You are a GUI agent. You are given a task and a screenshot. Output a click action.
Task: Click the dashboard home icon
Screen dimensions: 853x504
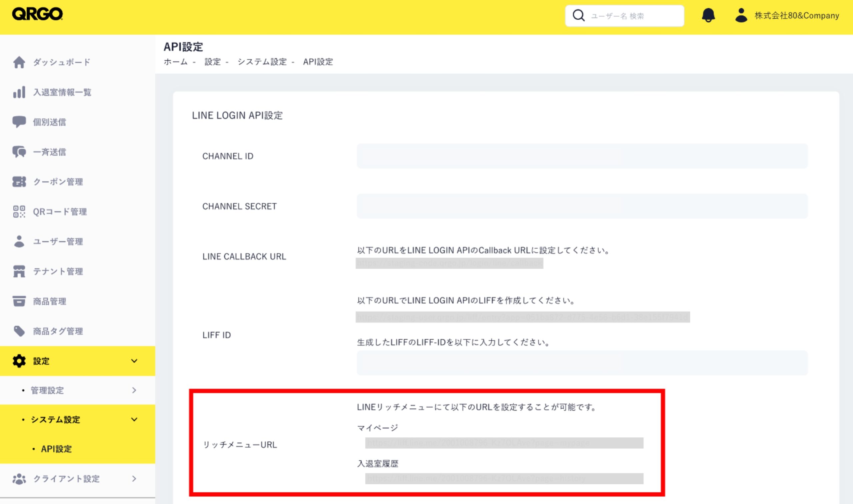tap(19, 62)
